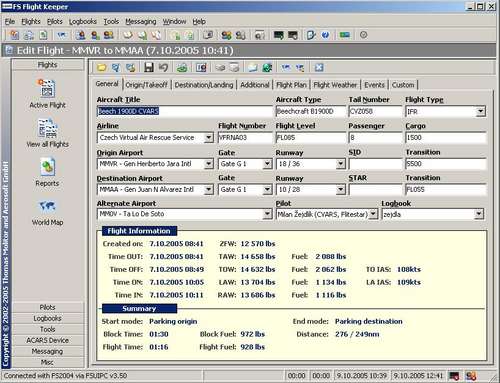Viewport: 500px width, 383px height.
Task: Open the View all Flights sidebar icon
Action: click(x=47, y=128)
